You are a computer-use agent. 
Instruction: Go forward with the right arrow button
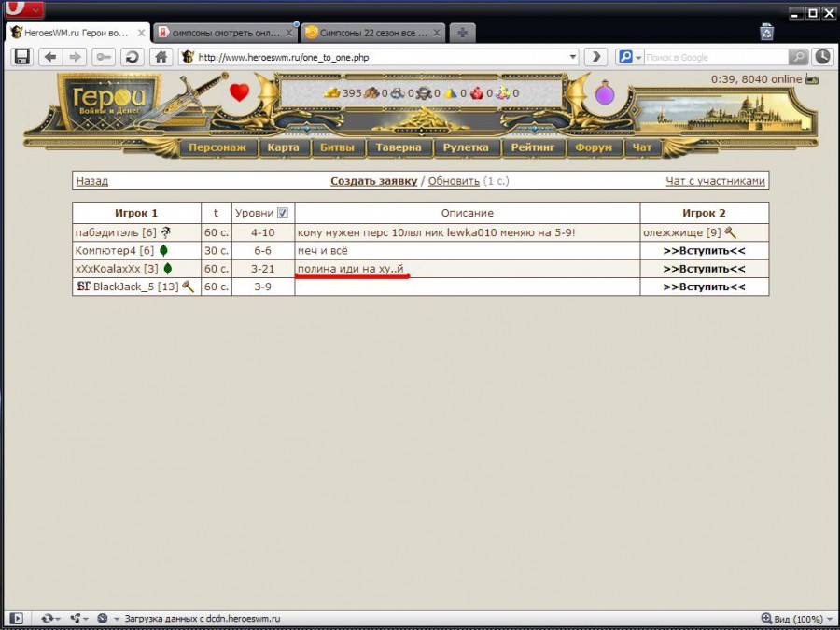click(x=75, y=57)
